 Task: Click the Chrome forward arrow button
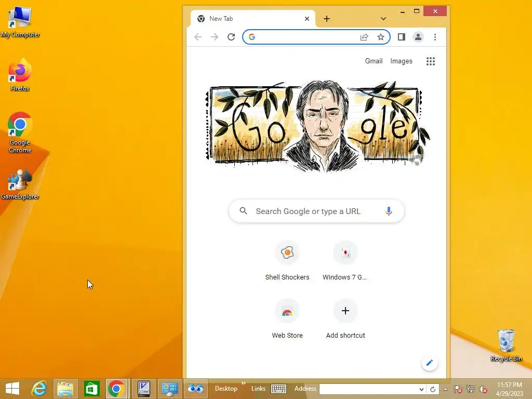(215, 37)
